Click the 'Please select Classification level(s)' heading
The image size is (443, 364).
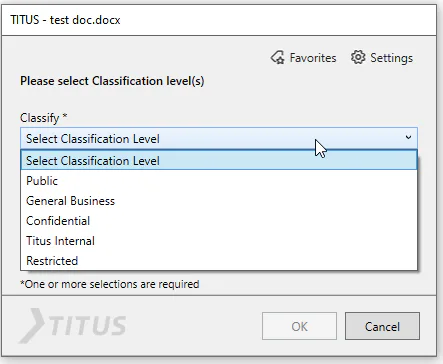tap(112, 81)
